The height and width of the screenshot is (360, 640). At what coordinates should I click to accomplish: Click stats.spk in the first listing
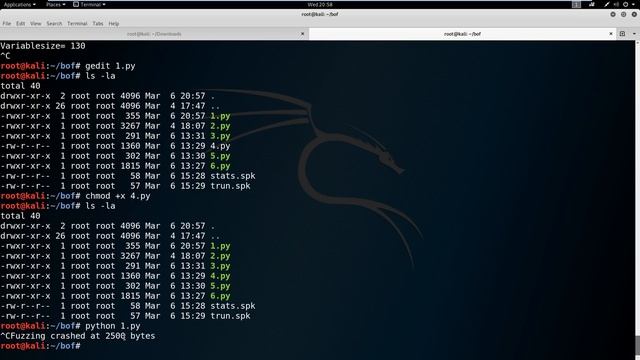click(233, 176)
